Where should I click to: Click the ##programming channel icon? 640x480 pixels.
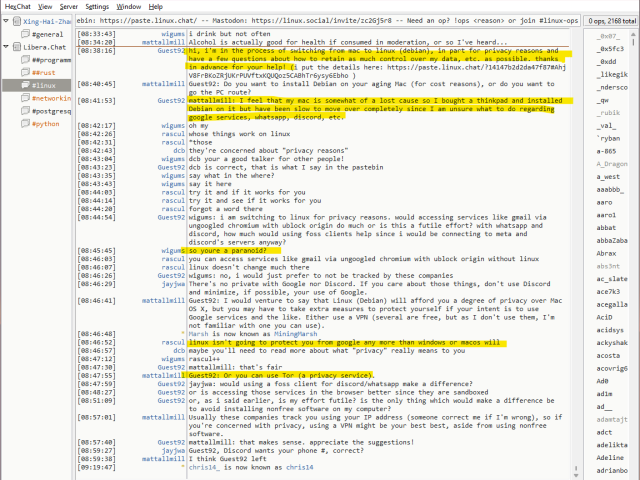[23, 59]
